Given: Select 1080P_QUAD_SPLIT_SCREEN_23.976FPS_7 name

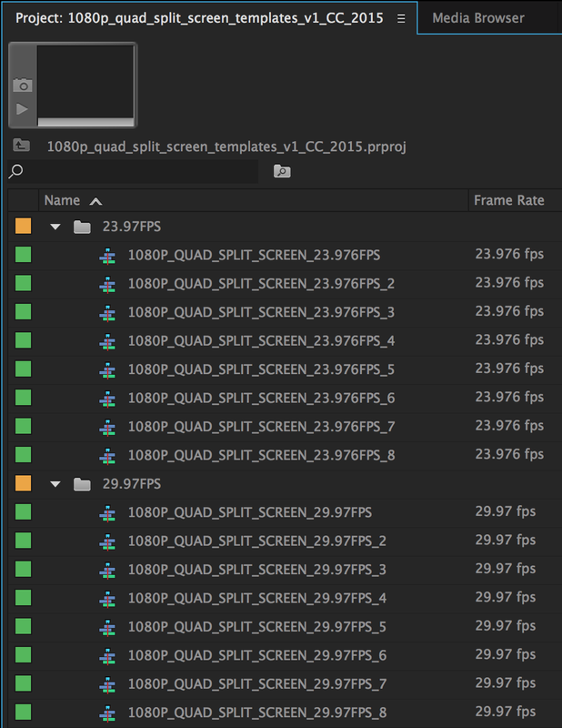Looking at the screenshot, I should point(261,427).
